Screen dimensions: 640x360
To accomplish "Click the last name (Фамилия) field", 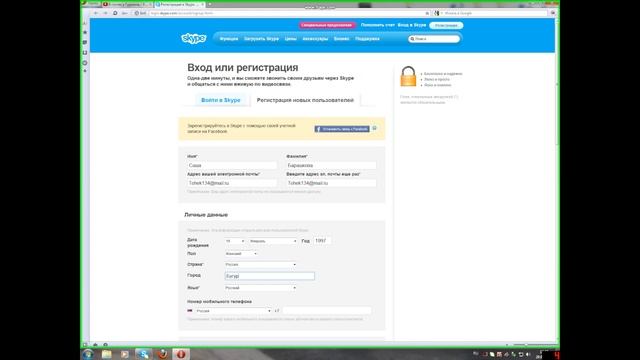I will (x=331, y=165).
